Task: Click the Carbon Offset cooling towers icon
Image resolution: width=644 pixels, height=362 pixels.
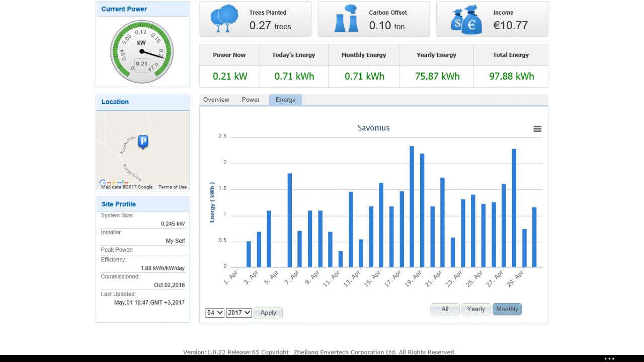Action: [x=347, y=19]
